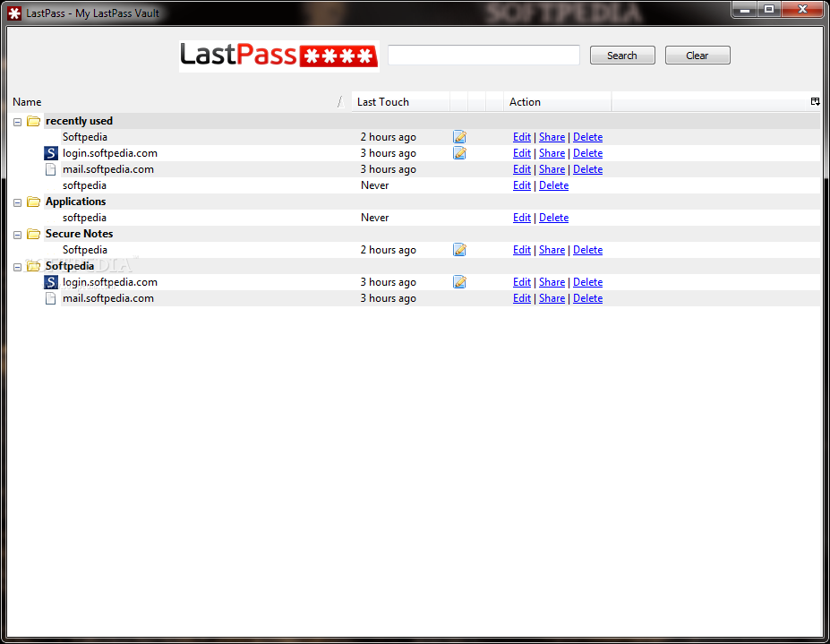This screenshot has width=830, height=644.
Task: Open note icon for login.softpedia.com in Softpedia folder
Action: pos(459,282)
